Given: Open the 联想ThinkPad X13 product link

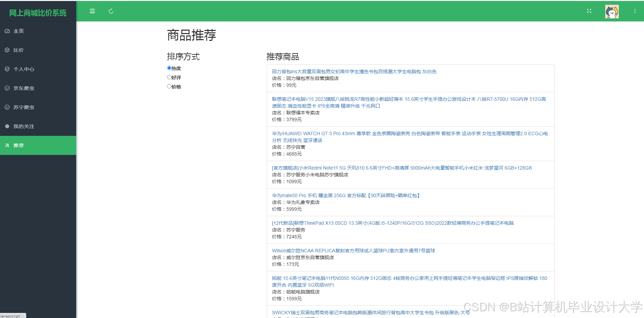Looking at the screenshot, I should [x=393, y=223].
